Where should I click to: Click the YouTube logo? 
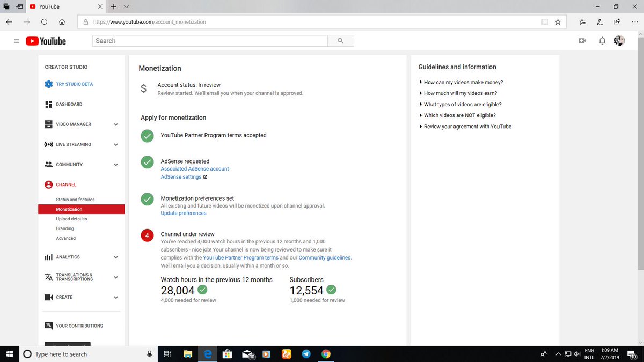coord(46,41)
